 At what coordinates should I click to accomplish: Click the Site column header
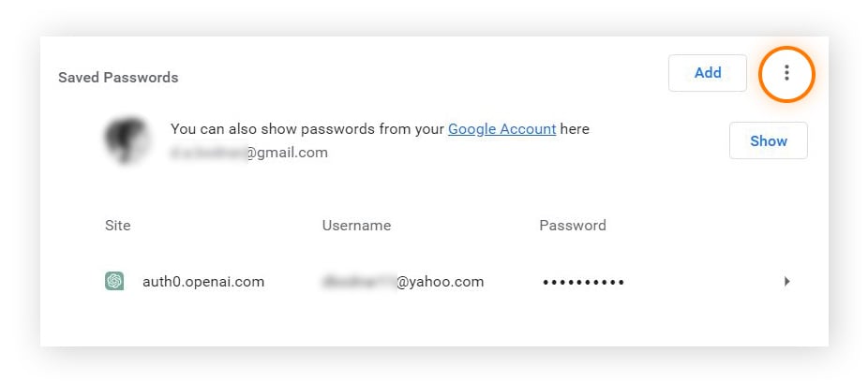(118, 226)
